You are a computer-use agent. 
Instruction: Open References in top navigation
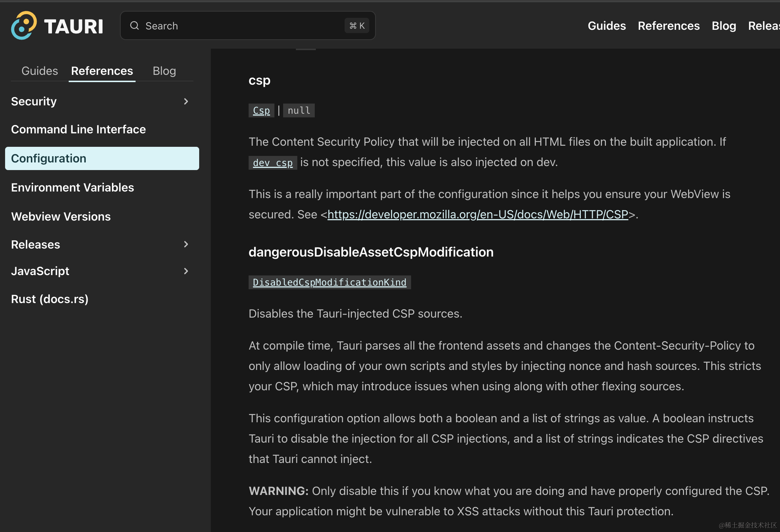click(x=668, y=26)
